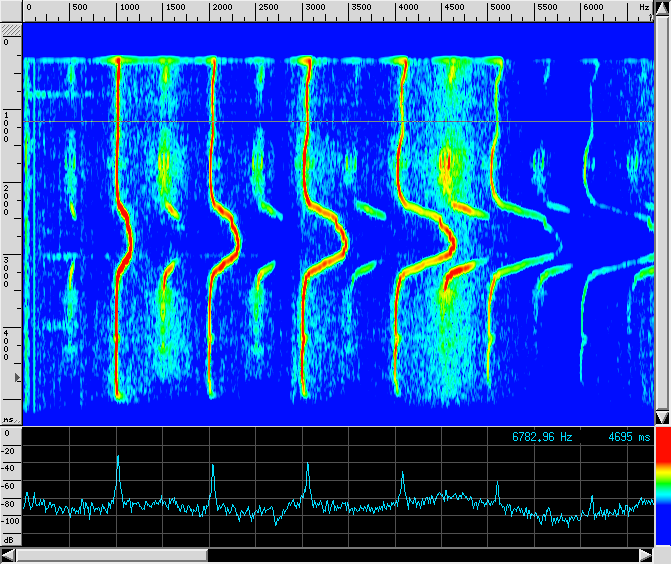This screenshot has height=564, width=671.
Task: Click the down arrow of the vertical scrollbar
Action: (661, 416)
